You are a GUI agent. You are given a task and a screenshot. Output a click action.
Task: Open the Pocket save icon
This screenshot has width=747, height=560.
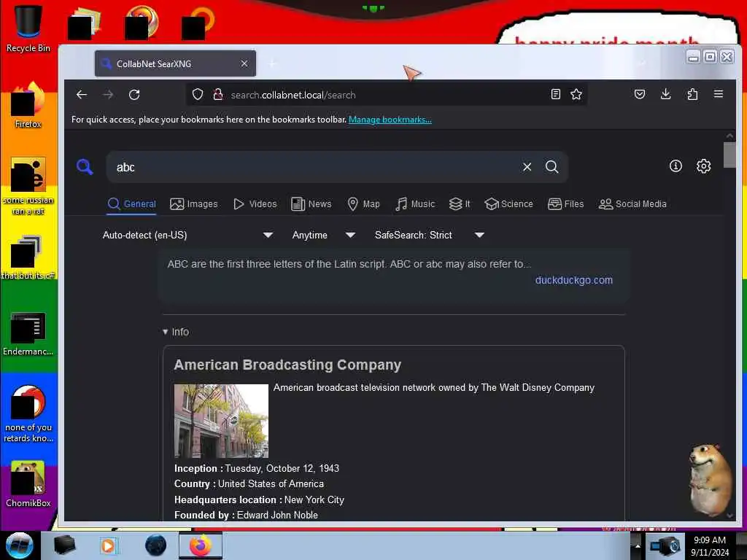tap(640, 94)
